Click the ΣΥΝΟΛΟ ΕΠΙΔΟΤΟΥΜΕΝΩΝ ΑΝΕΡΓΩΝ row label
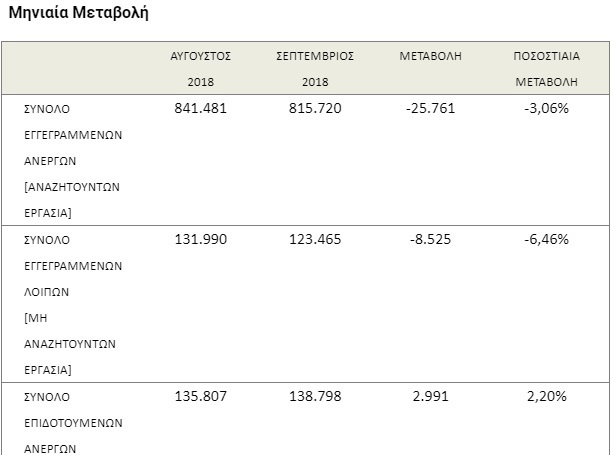This screenshot has height=455, width=611. coord(73,423)
